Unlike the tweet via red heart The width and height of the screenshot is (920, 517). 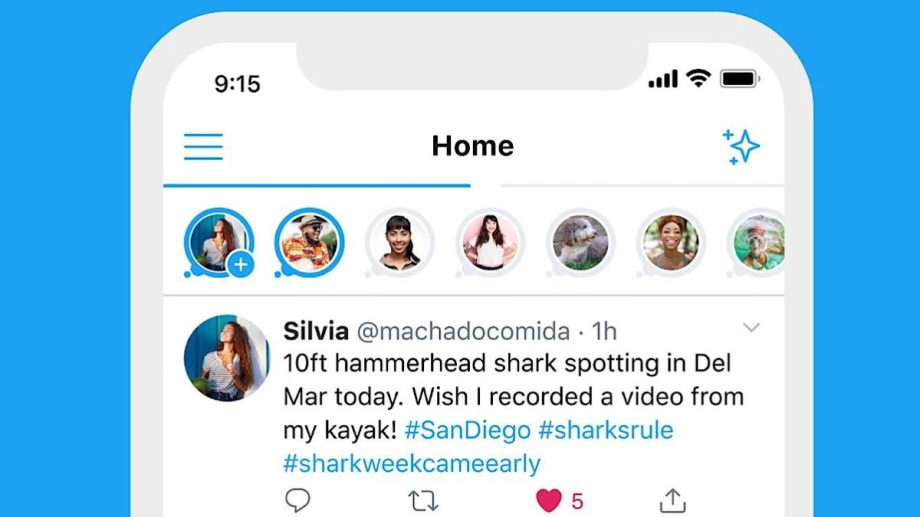coord(549,501)
